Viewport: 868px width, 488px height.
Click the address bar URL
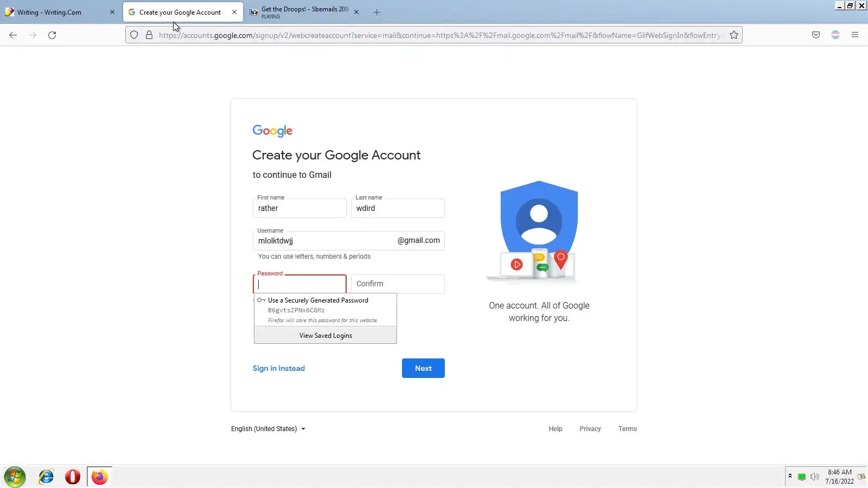tap(441, 35)
